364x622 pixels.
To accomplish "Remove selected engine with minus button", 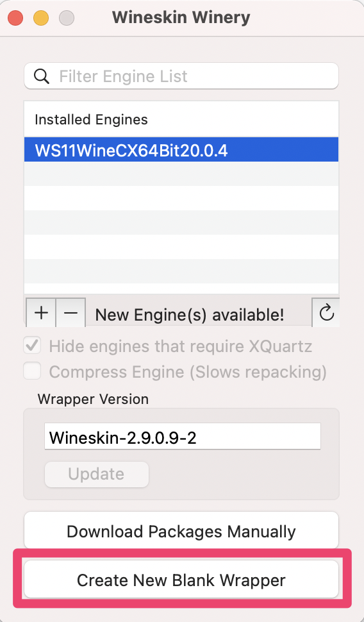I will pyautogui.click(x=70, y=312).
